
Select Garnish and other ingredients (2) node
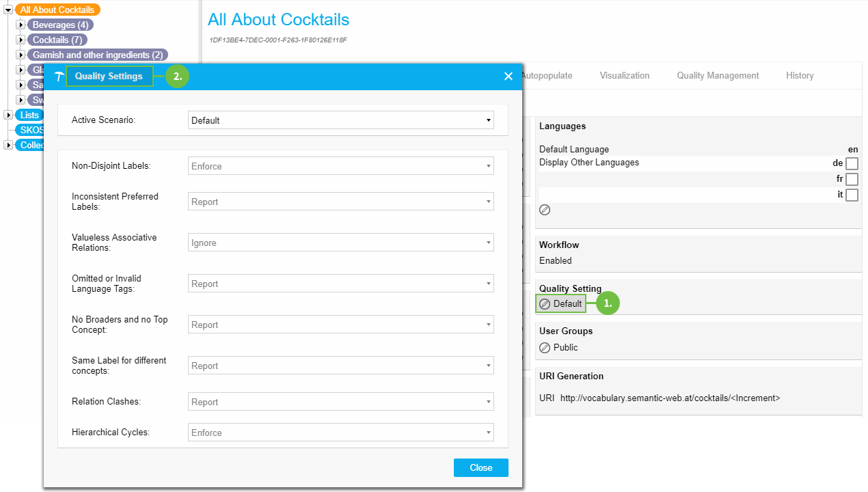pos(98,55)
